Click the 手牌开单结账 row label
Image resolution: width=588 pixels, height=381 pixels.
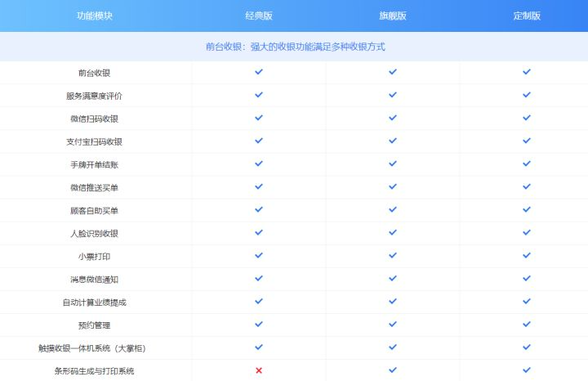[x=94, y=165]
